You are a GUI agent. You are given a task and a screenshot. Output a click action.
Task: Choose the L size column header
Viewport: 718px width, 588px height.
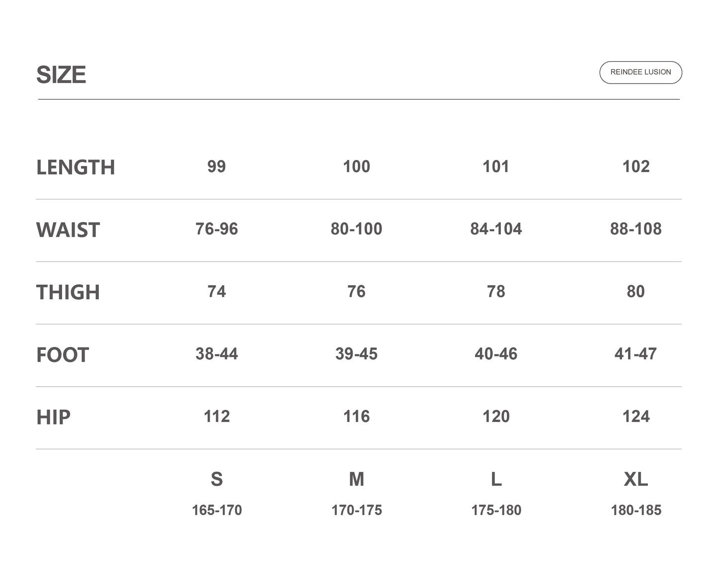tap(496, 479)
